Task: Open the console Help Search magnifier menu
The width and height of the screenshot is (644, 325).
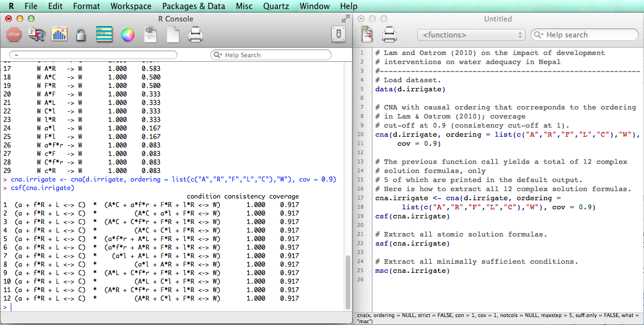Action: click(x=218, y=55)
